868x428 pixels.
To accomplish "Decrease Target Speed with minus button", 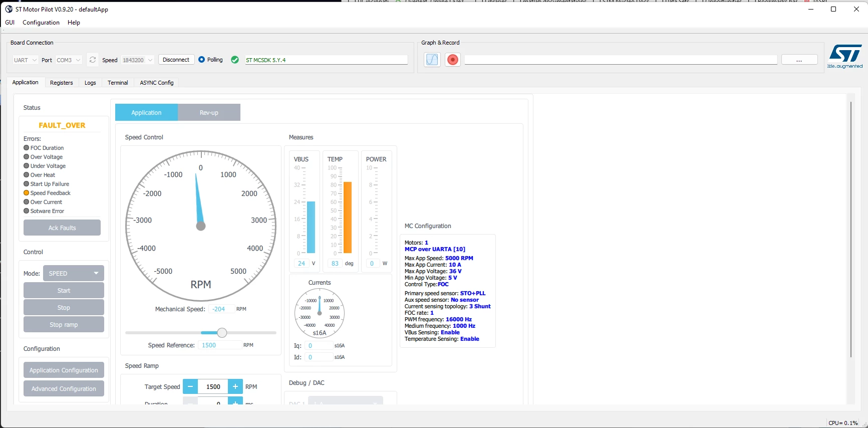I will tap(190, 386).
